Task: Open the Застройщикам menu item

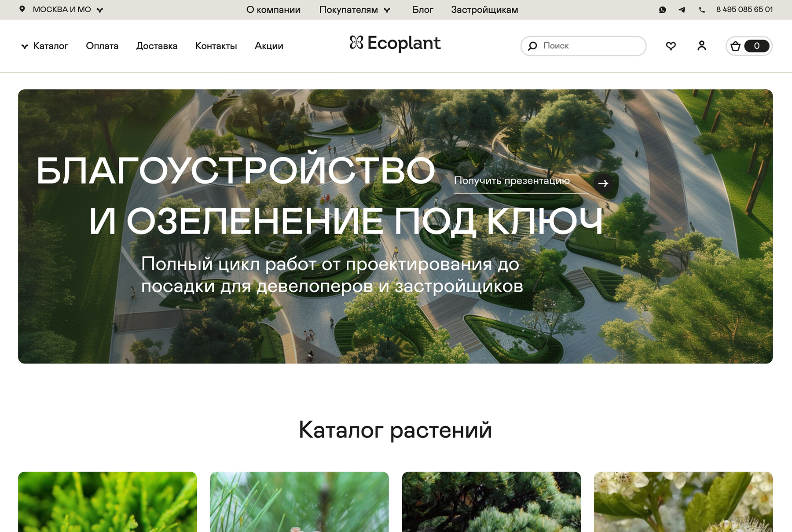Action: coord(484,10)
